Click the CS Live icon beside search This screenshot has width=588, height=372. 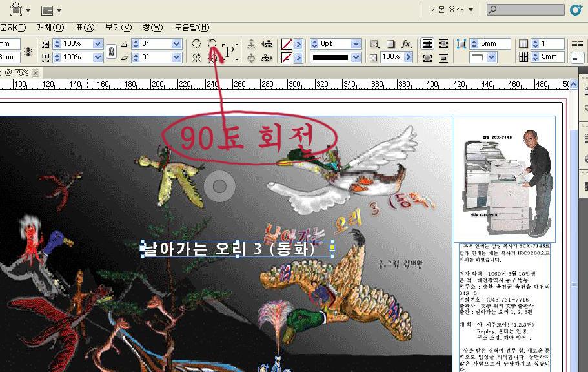point(576,10)
